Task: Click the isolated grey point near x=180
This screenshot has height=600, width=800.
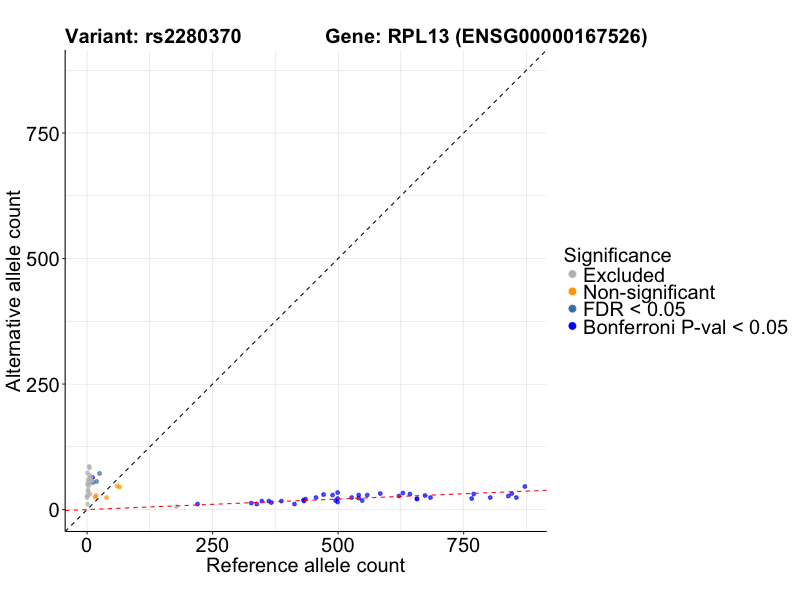Action: click(177, 507)
